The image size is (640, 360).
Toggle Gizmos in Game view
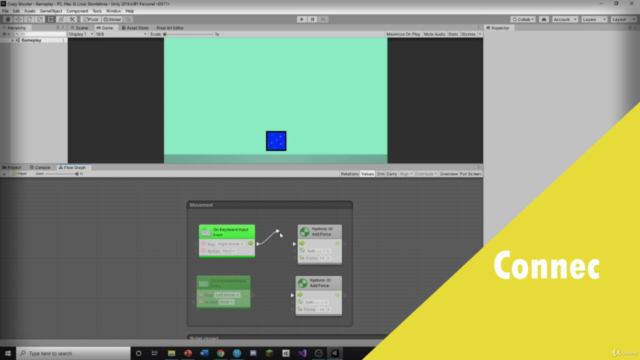coord(468,34)
